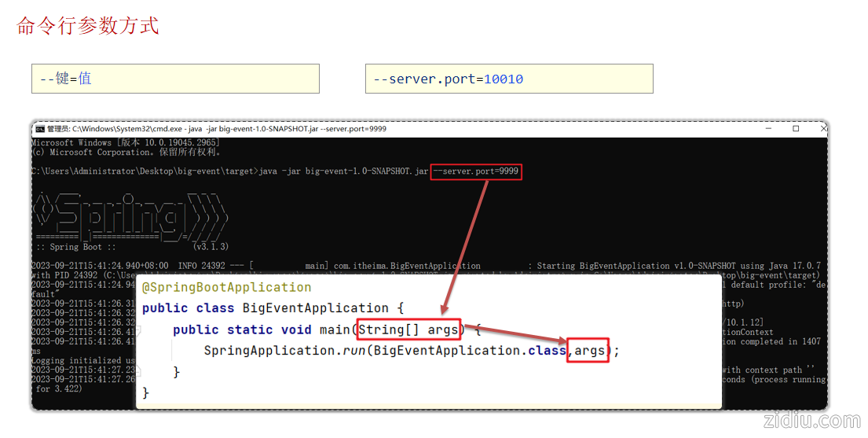Click the 命令行参数方式 slide heading
868x438 pixels.
pyautogui.click(x=88, y=26)
